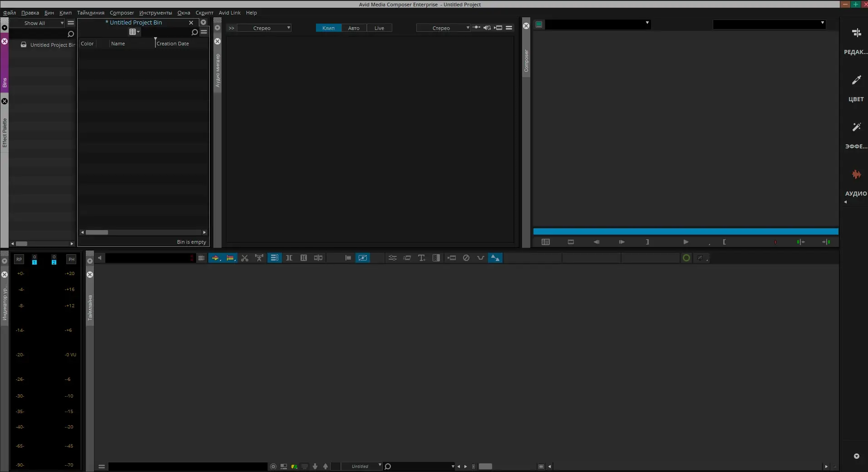
Task: Click Go to Previous edit green icon
Action: point(801,242)
